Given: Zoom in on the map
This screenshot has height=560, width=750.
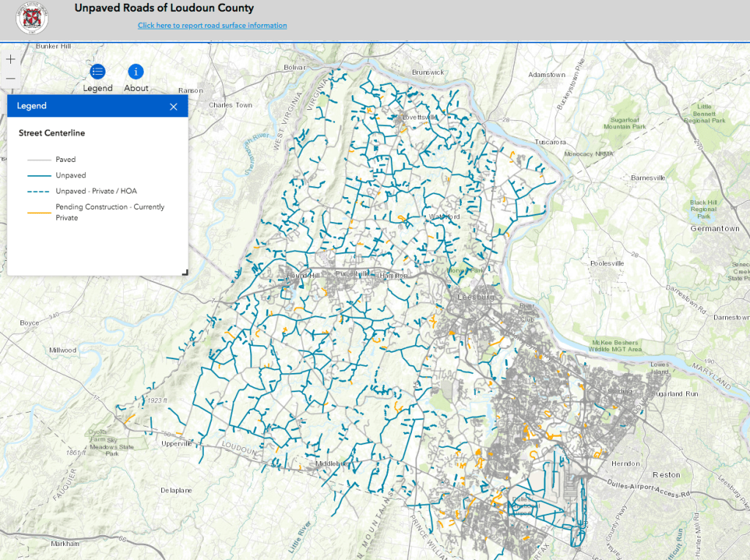Looking at the screenshot, I should point(10,59).
